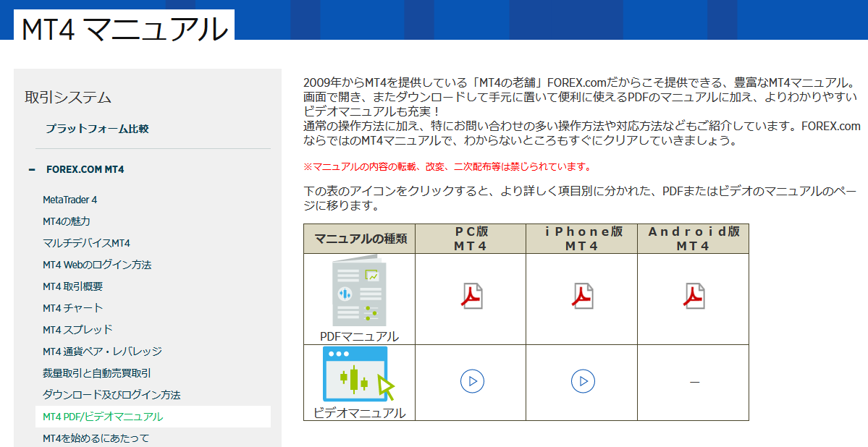Click the iPhone版 MT4 column header
868x447 pixels.
click(x=582, y=239)
